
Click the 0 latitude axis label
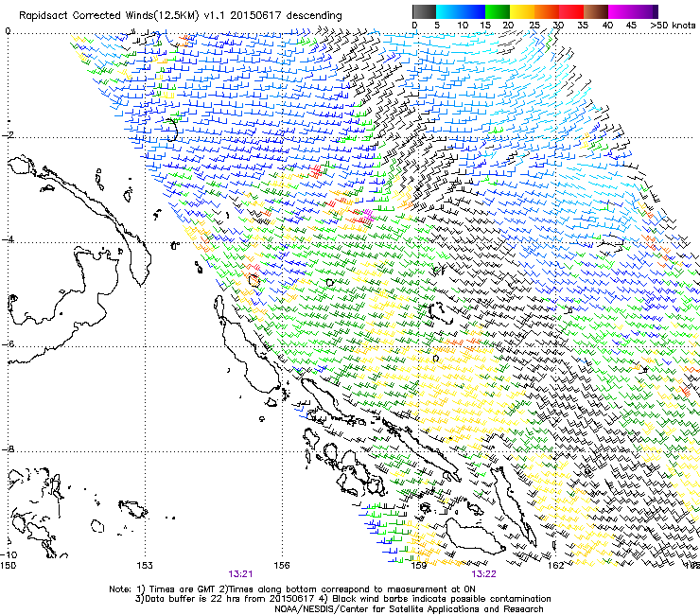point(8,31)
